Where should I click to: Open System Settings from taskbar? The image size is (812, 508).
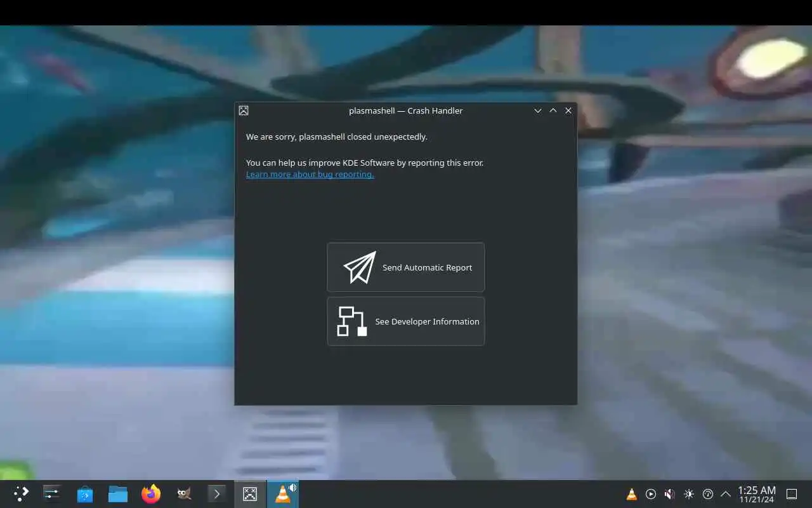52,494
